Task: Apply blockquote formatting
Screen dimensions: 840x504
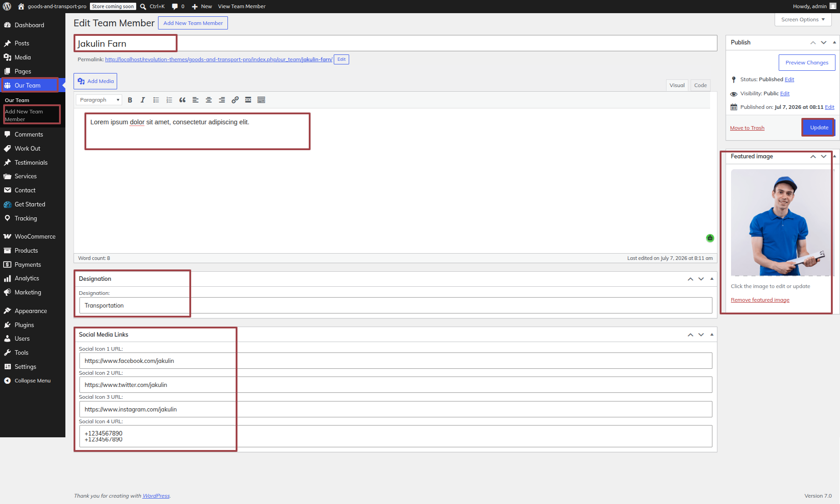Action: click(x=182, y=100)
